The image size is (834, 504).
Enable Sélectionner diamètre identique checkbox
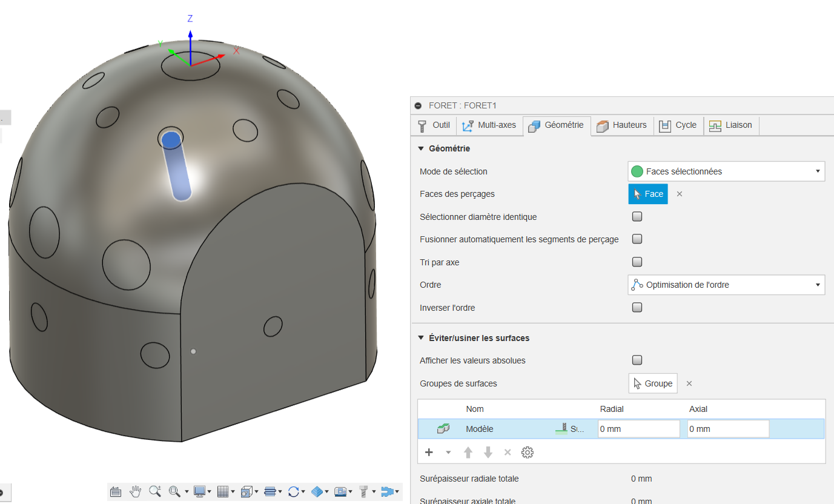637,217
